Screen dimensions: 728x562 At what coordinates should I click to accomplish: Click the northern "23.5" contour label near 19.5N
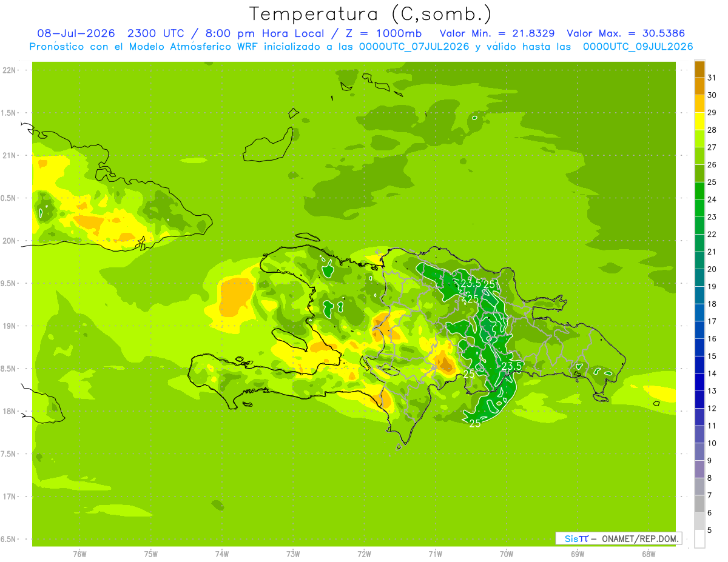[x=471, y=283]
